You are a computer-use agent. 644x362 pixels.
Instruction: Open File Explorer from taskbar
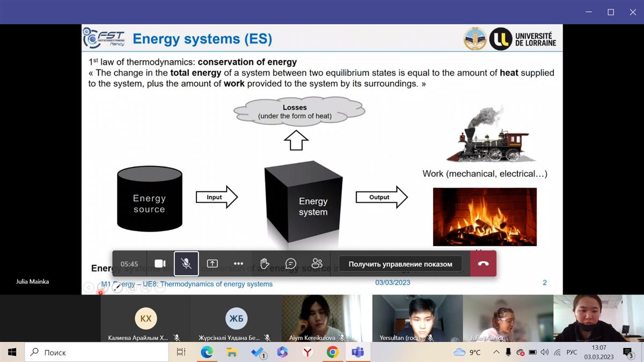point(232,352)
